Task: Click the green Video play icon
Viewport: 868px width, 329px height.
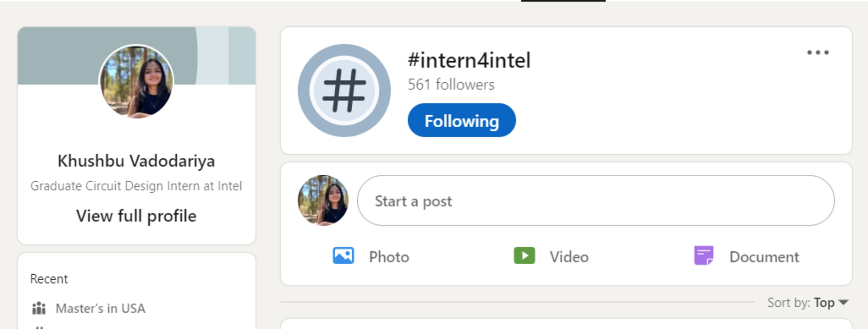Action: (x=524, y=256)
